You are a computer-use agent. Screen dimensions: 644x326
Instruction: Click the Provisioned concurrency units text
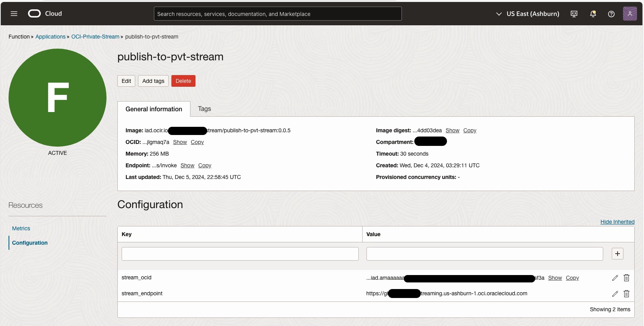click(x=418, y=177)
